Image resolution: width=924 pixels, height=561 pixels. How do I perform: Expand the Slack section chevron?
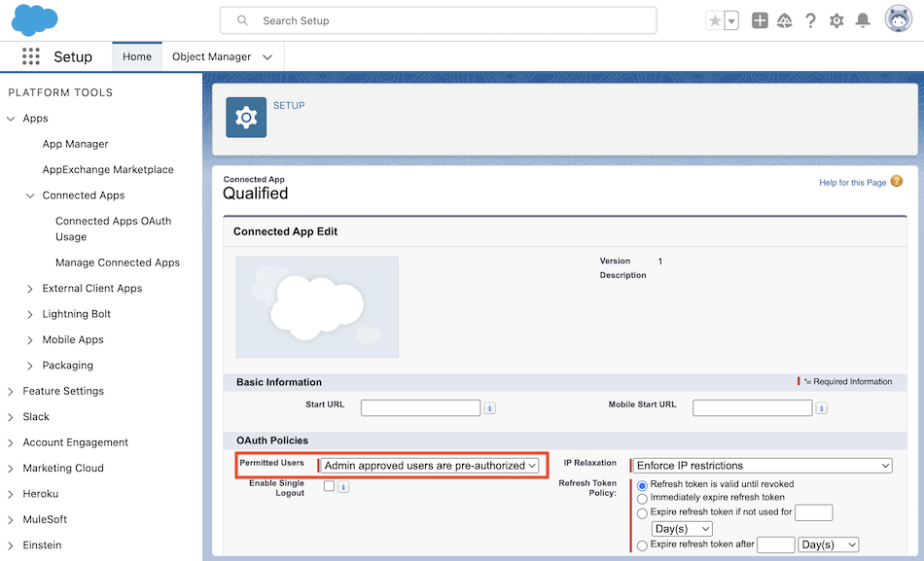11,417
